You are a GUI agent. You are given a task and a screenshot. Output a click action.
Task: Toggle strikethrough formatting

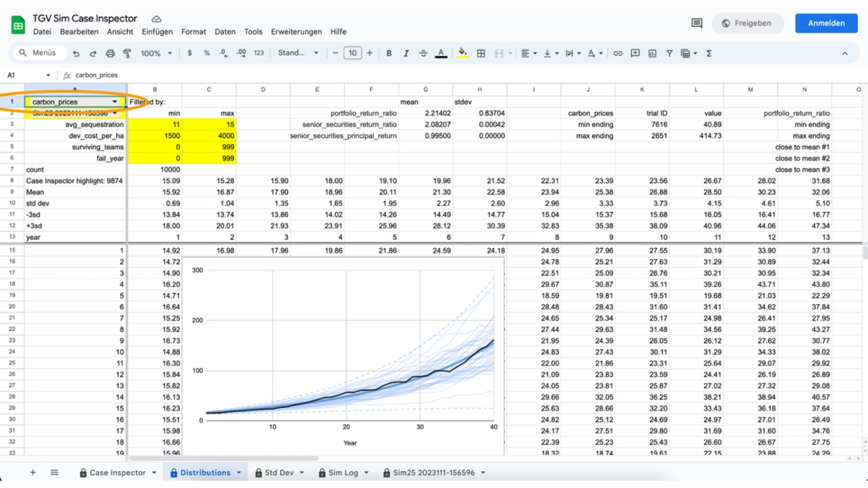(423, 53)
